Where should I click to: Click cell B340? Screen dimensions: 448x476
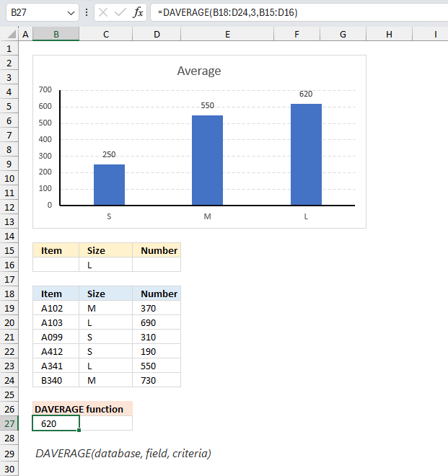[56, 380]
